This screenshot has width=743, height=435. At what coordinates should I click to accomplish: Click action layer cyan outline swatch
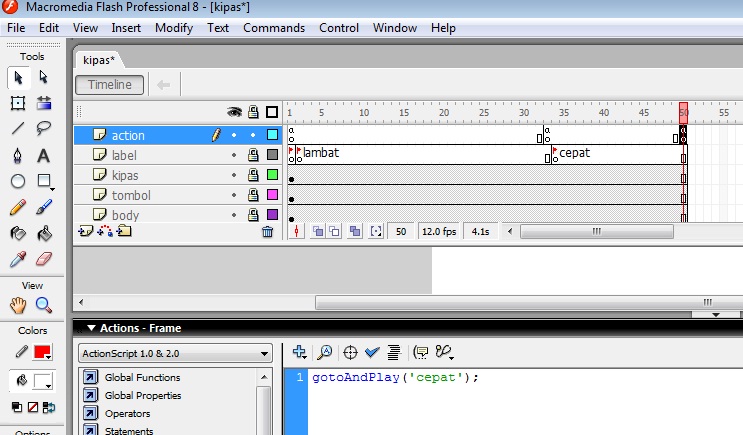coord(272,135)
